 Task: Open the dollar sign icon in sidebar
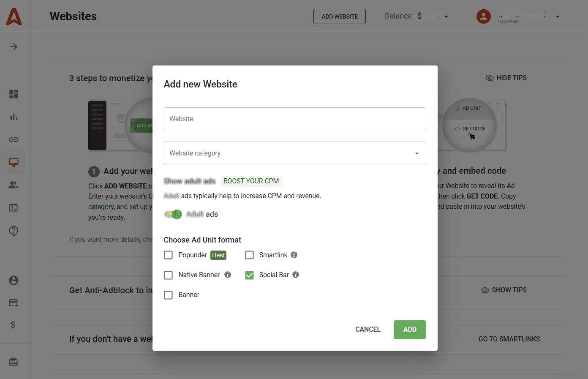coord(13,324)
